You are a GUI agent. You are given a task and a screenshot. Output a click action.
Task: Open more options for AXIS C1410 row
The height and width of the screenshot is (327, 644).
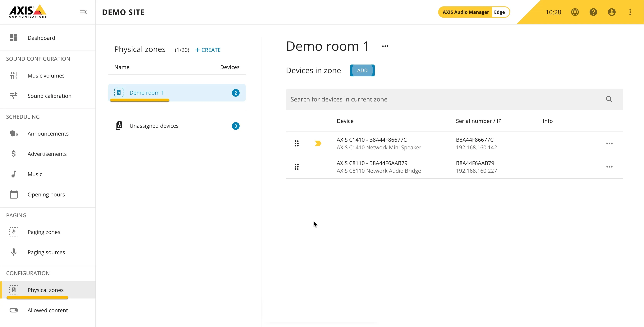tap(609, 143)
